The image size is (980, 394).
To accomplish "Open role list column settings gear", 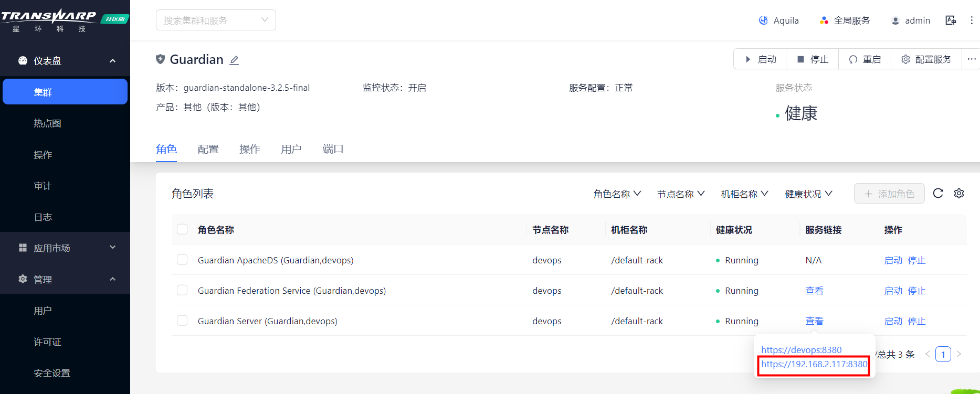I will point(959,194).
